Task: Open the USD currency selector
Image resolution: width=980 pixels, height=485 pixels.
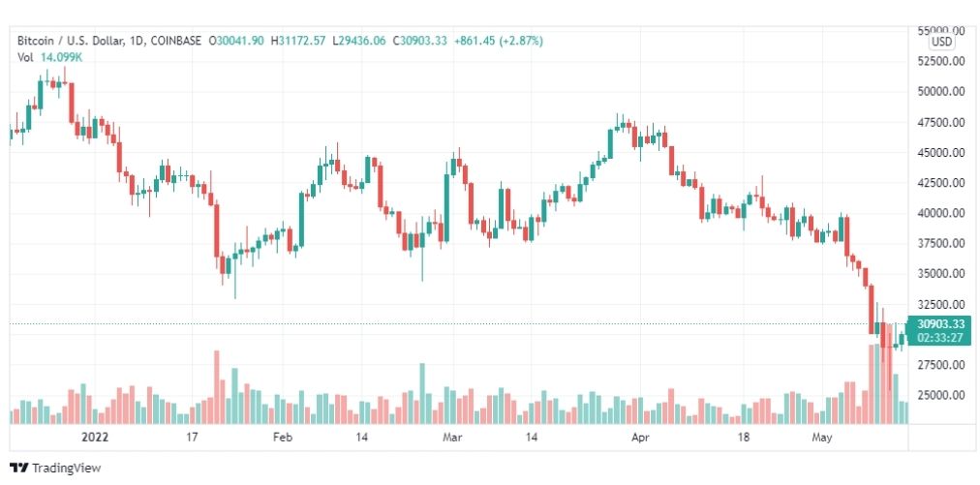Action: pyautogui.click(x=942, y=42)
